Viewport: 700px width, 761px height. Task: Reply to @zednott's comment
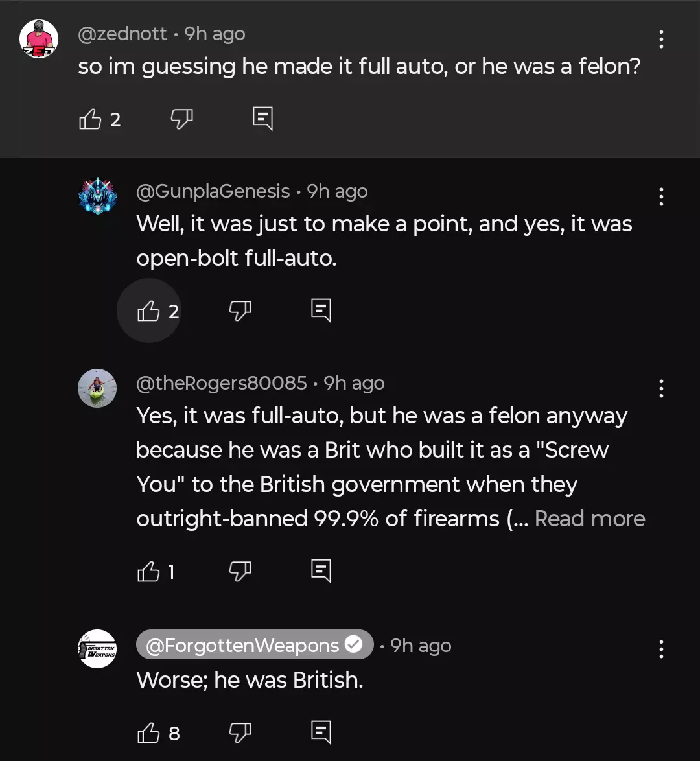coord(262,119)
